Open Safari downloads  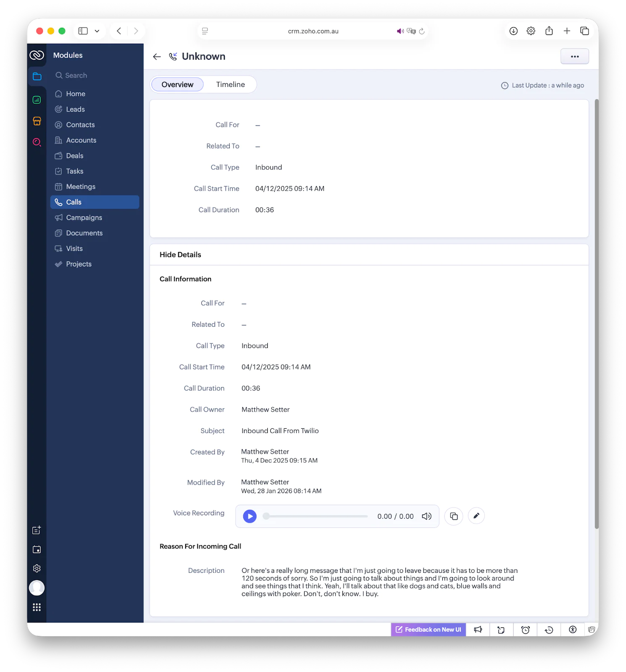pos(513,31)
